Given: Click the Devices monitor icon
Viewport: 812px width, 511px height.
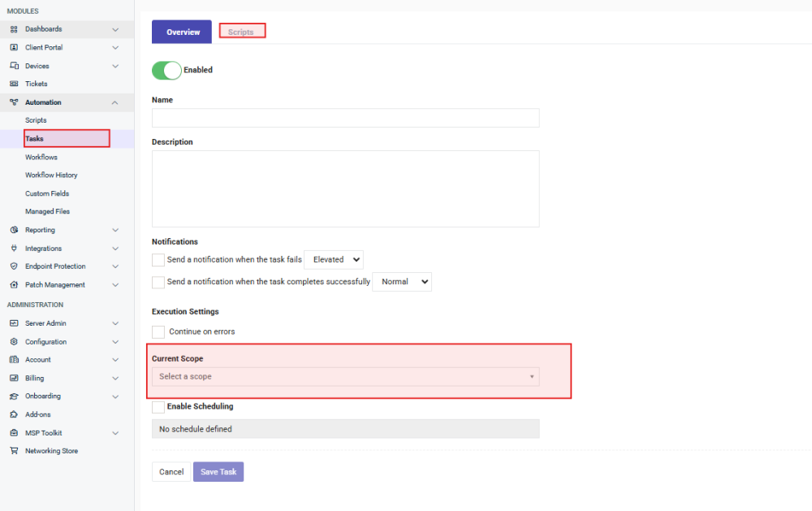Looking at the screenshot, I should pyautogui.click(x=14, y=66).
